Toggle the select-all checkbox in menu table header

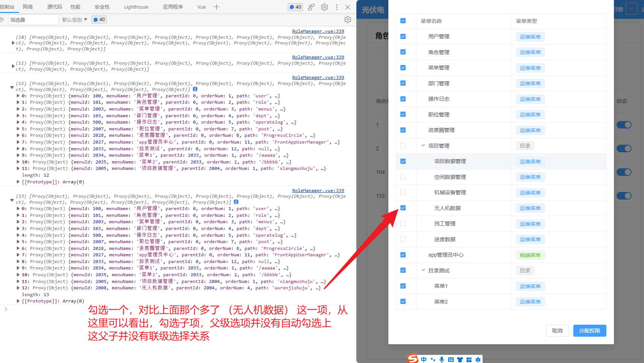click(403, 21)
